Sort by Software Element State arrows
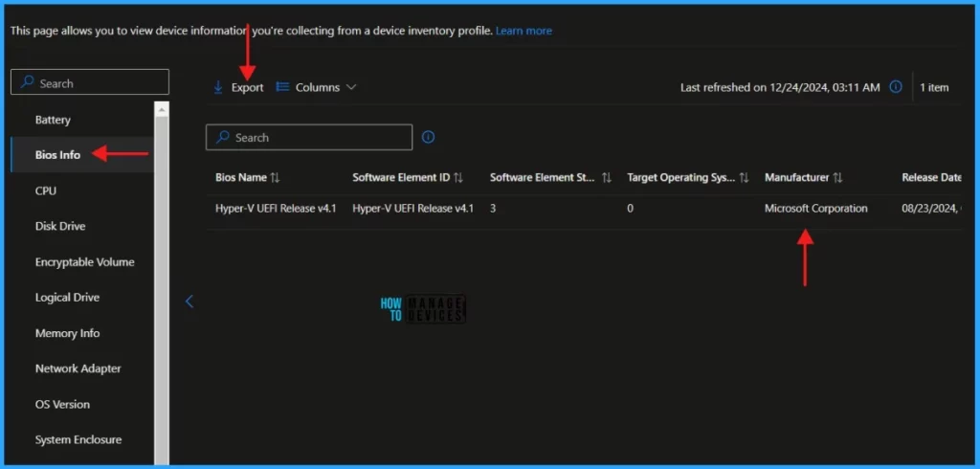The width and height of the screenshot is (980, 469). point(606,178)
